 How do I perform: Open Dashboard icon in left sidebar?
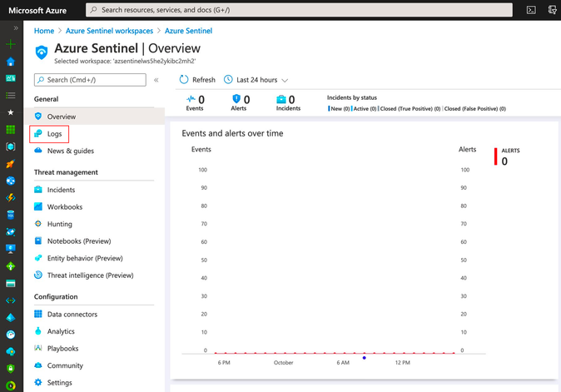pos(11,78)
